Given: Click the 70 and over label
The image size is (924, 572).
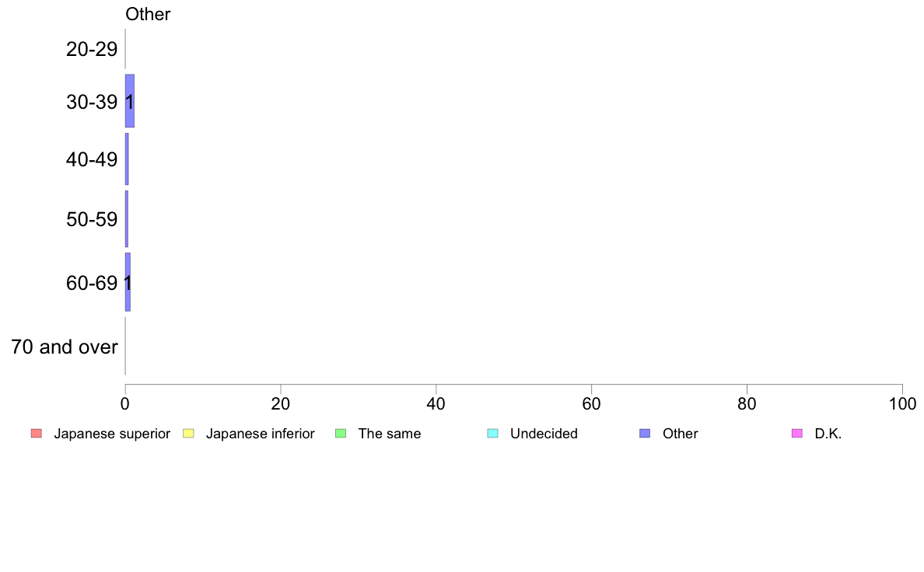Looking at the screenshot, I should (65, 347).
